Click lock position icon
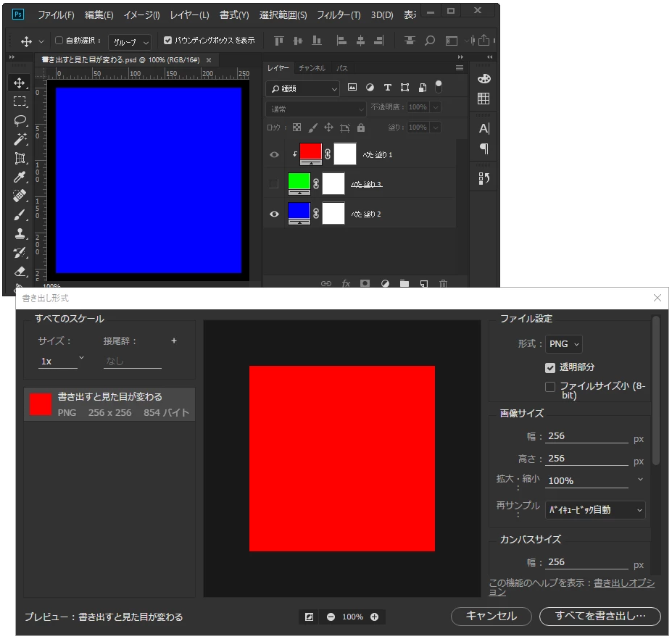The width and height of the screenshot is (672, 639). [328, 128]
